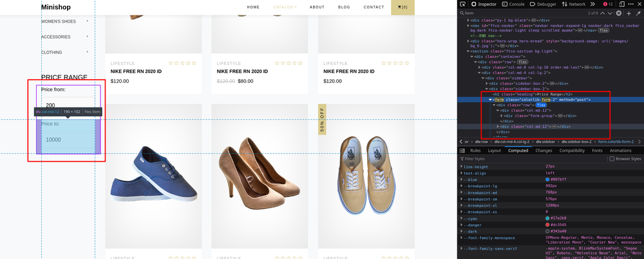Open the CONTACT navigation link
This screenshot has height=259, width=644.
pos(374,7)
